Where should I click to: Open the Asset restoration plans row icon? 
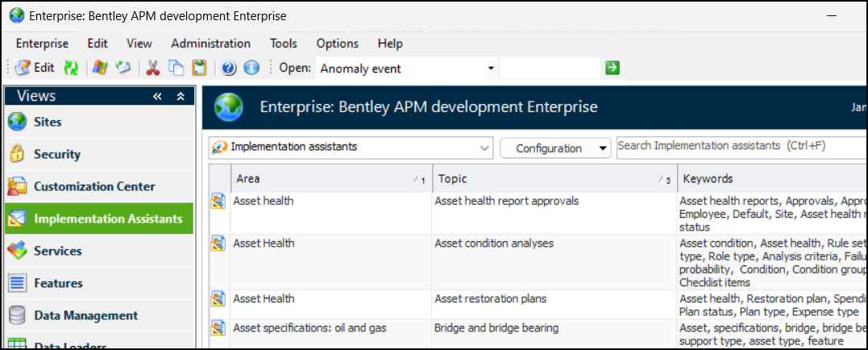pos(217,299)
